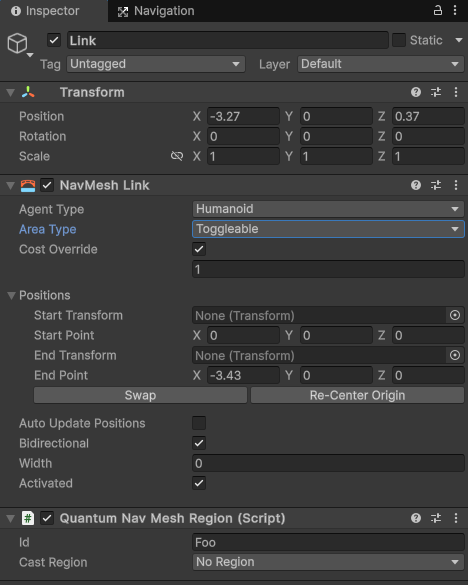Open the Start Transform object picker
The height and width of the screenshot is (585, 468).
coord(455,315)
